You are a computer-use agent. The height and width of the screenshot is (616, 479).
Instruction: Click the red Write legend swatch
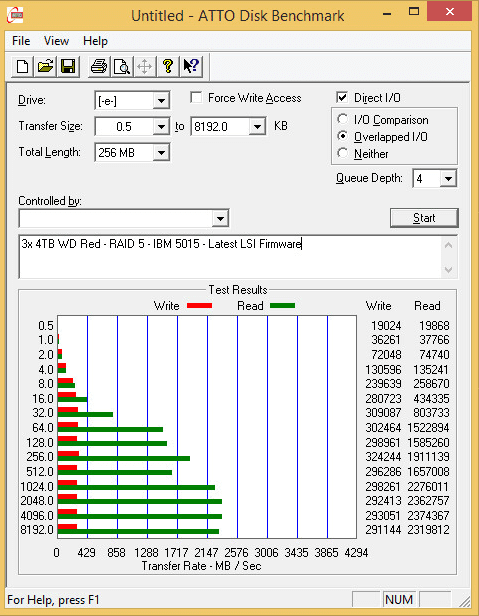point(199,306)
